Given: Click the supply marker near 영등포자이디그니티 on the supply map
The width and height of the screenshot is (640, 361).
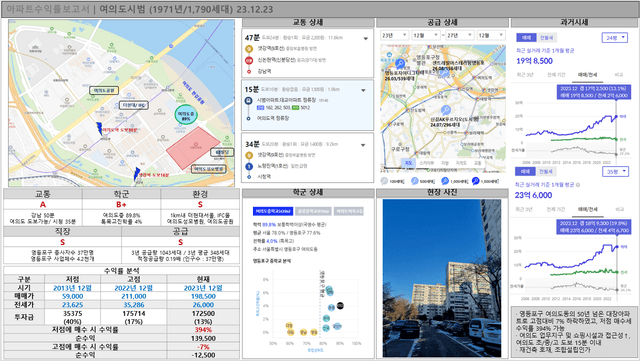Looking at the screenshot, I should (x=400, y=64).
